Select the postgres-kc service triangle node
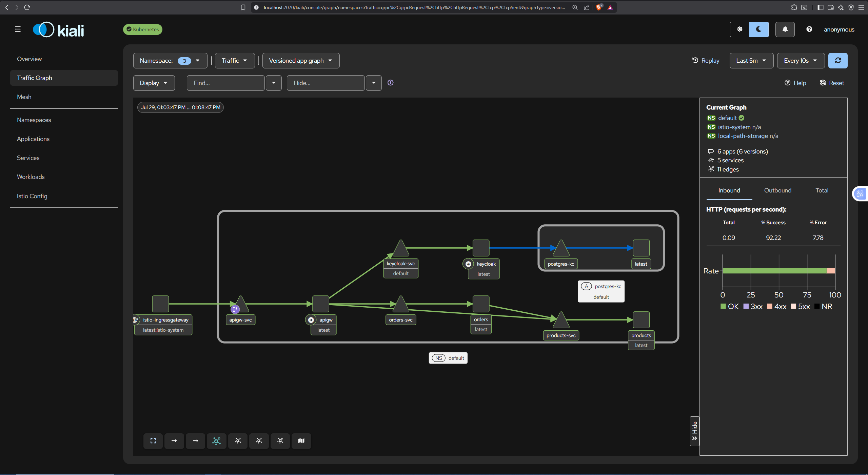868x475 pixels. 561,249
